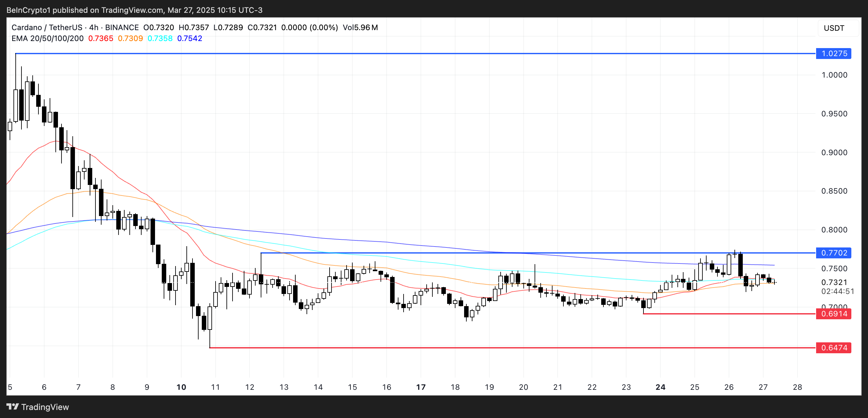Click the Vol 5.96 M volume readout
The image size is (868, 418).
[x=360, y=27]
